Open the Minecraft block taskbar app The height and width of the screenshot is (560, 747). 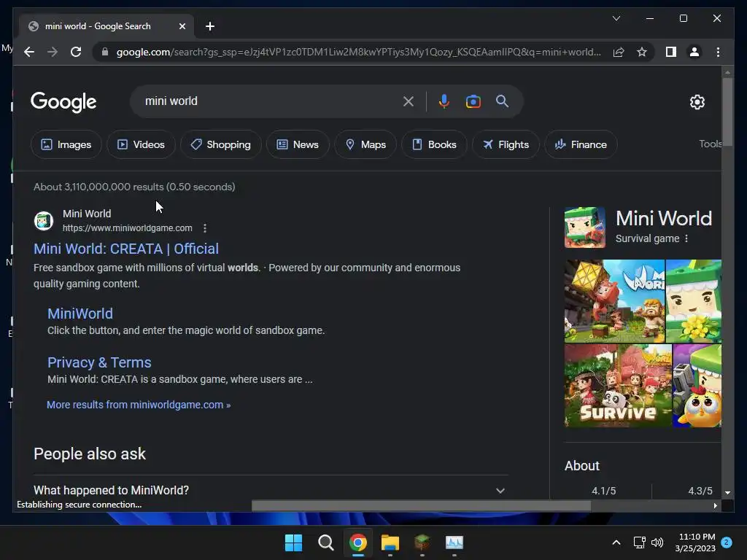pos(422,542)
